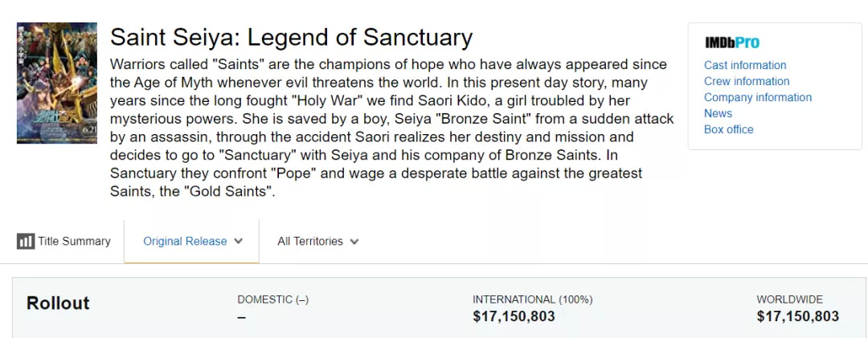The width and height of the screenshot is (868, 338).
Task: Open the News link in IMDbPro box
Action: 718,113
